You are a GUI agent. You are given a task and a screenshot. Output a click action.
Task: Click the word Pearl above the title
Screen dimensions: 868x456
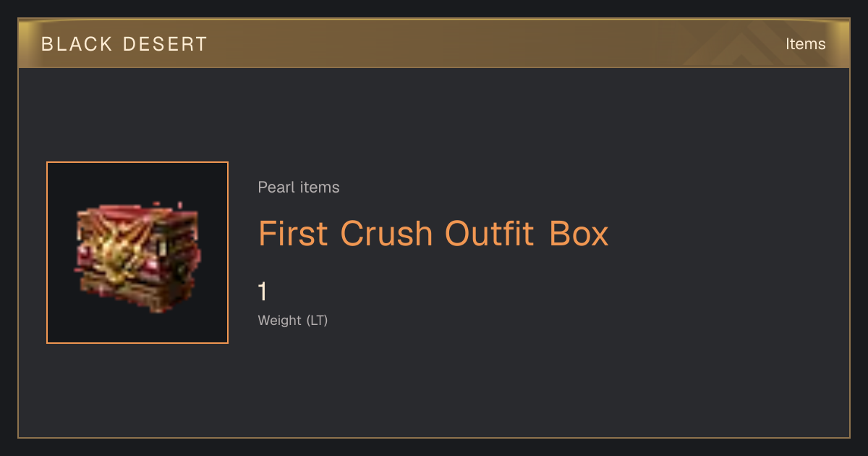click(x=273, y=187)
